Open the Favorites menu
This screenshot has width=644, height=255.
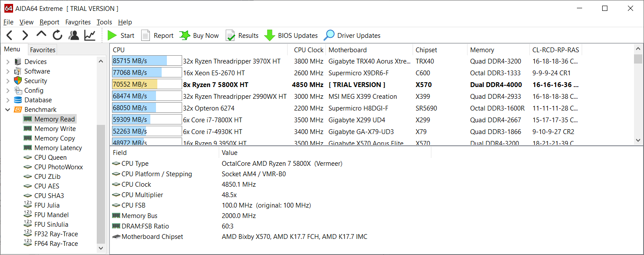(78, 22)
